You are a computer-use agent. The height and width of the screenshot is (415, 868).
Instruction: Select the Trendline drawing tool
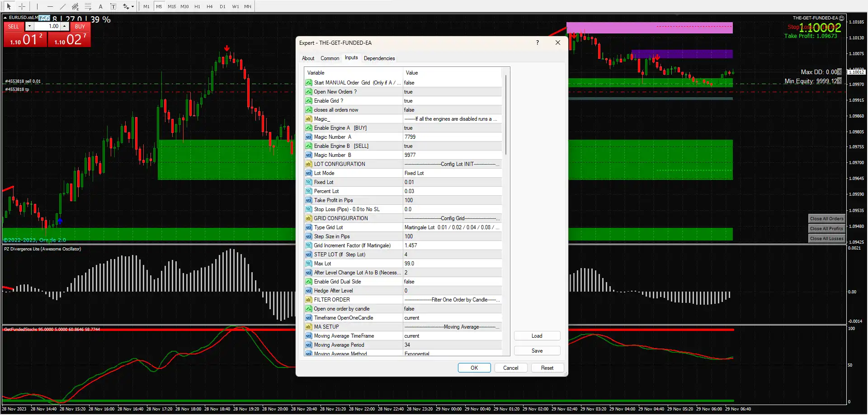63,6
